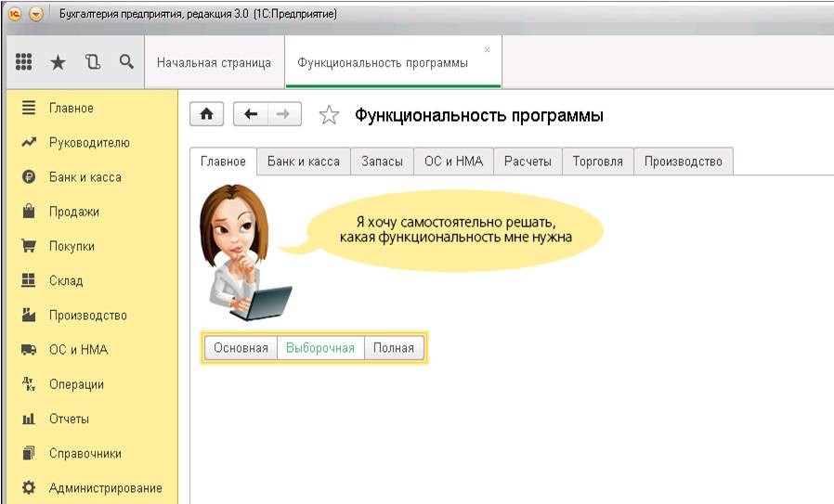Select Выборочная functionality mode

click(320, 348)
